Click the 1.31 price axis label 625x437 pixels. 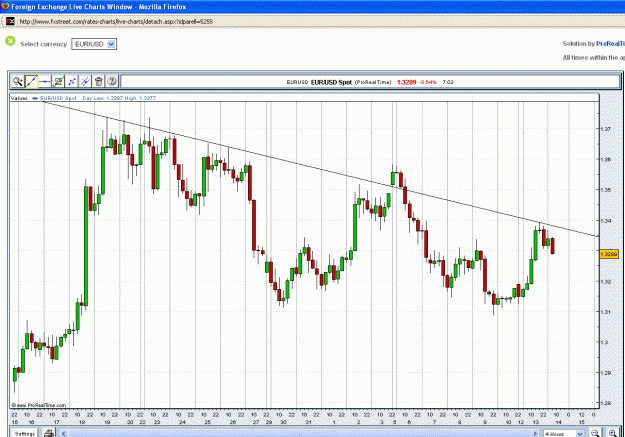coord(606,311)
